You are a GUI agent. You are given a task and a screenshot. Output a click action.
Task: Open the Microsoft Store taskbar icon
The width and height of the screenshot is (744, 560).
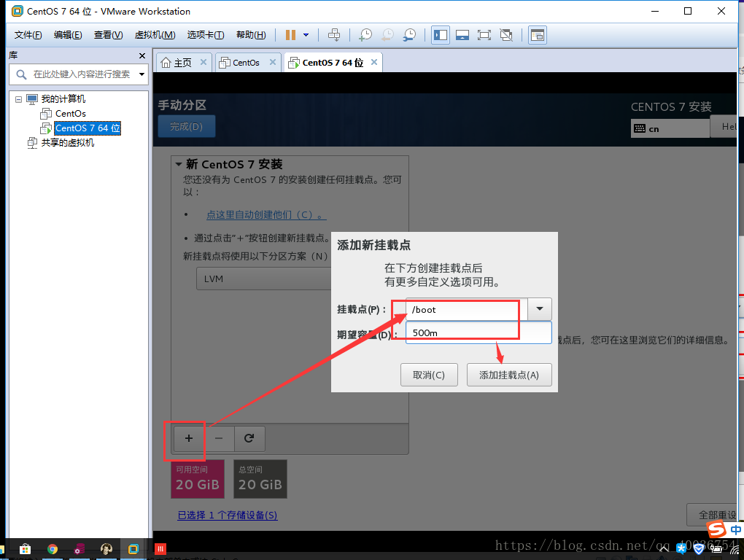click(25, 549)
